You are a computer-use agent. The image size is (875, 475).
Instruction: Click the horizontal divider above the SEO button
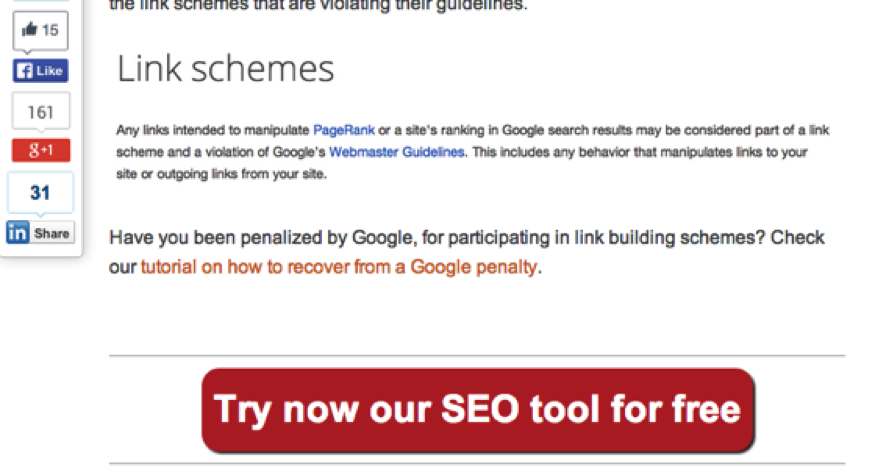(477, 355)
